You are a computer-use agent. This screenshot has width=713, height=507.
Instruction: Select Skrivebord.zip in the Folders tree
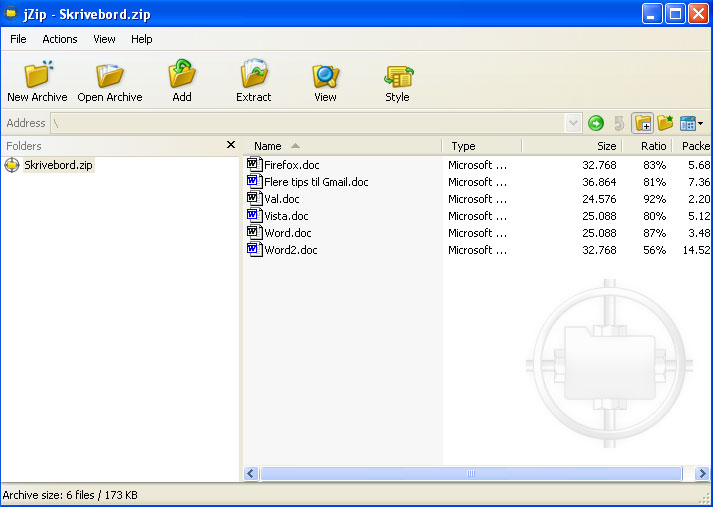point(58,165)
